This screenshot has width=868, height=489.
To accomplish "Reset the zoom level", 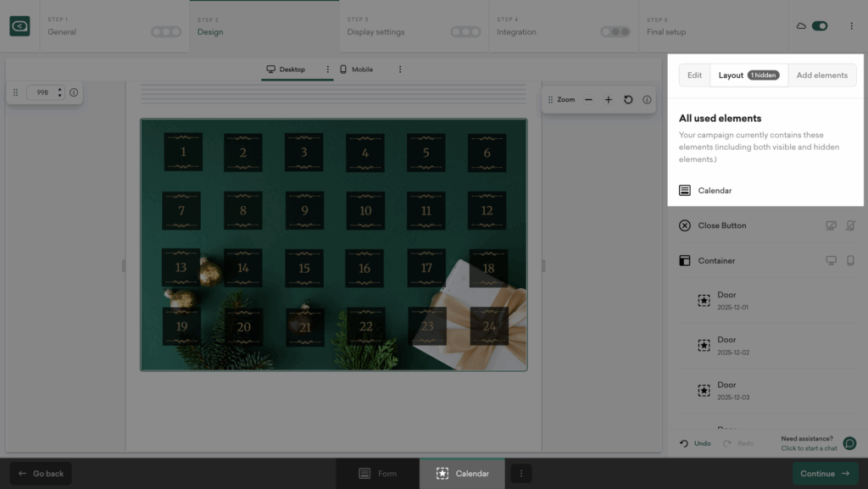I will point(628,100).
